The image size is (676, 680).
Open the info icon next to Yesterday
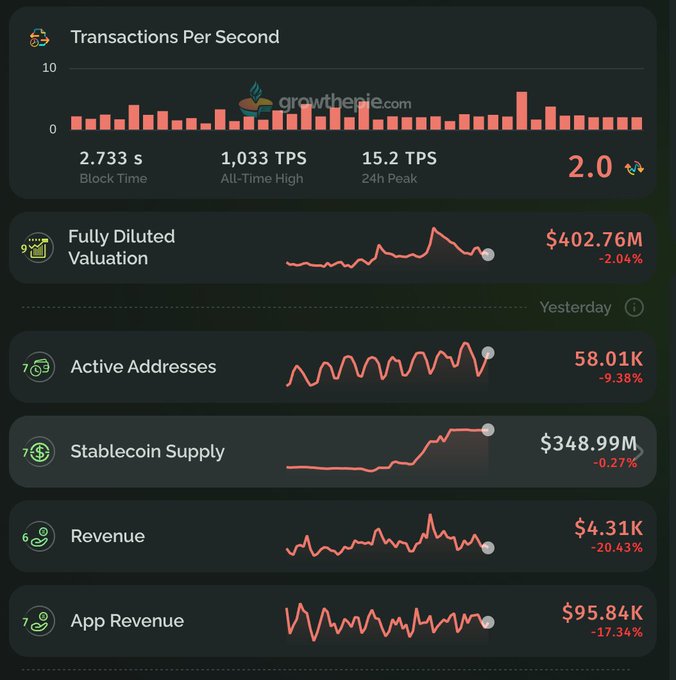634,307
